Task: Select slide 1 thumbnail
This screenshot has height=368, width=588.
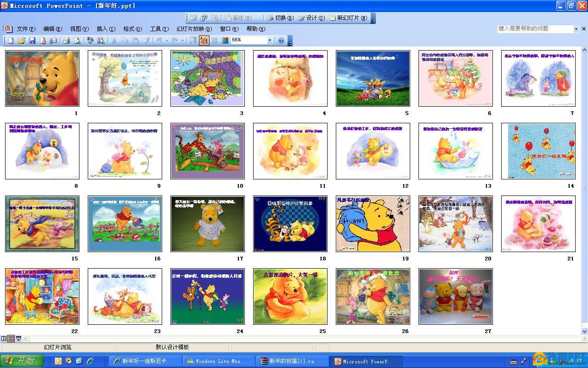Action: click(42, 79)
